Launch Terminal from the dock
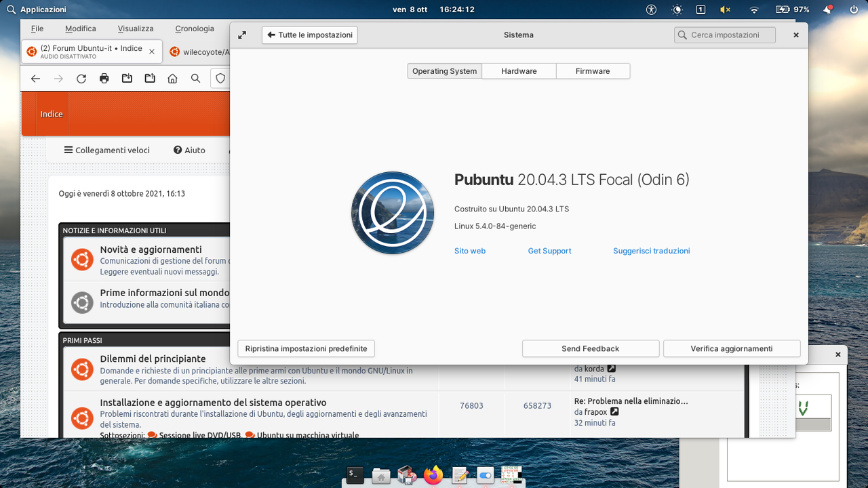 click(355, 476)
